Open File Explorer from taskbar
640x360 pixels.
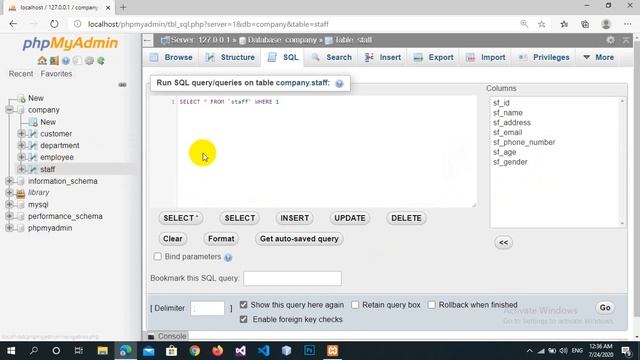coord(102,351)
